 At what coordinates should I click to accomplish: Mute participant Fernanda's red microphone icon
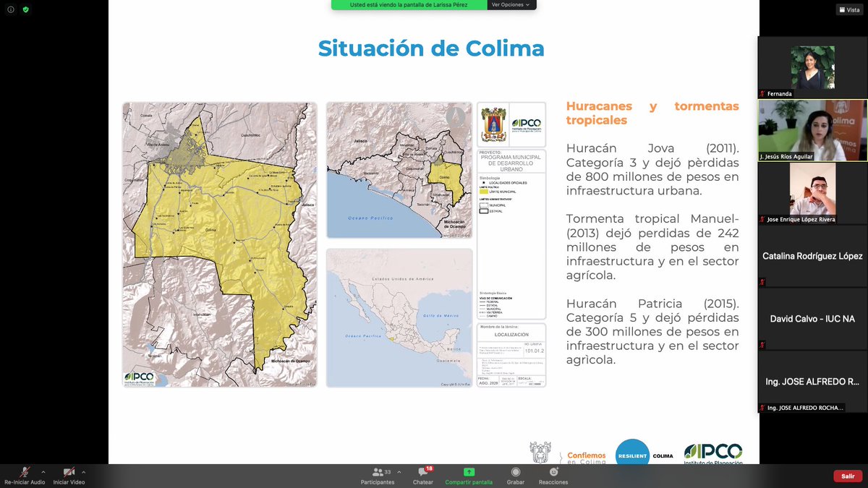pos(762,93)
